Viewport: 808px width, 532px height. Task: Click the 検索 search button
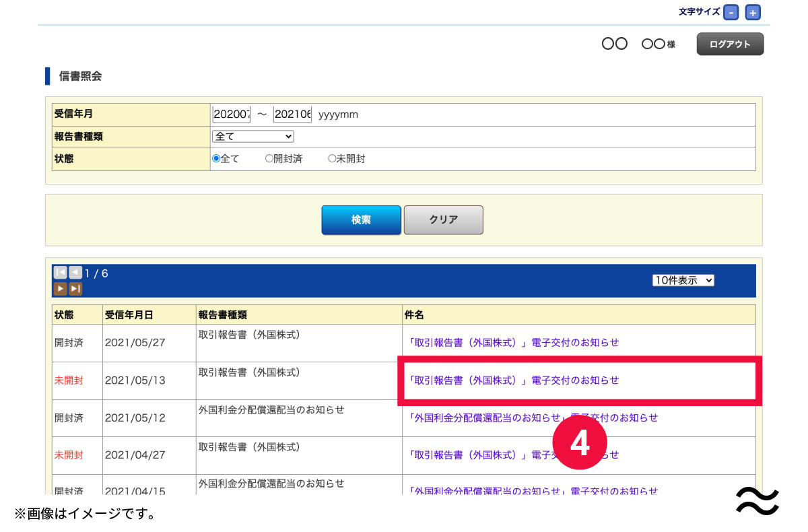click(361, 220)
